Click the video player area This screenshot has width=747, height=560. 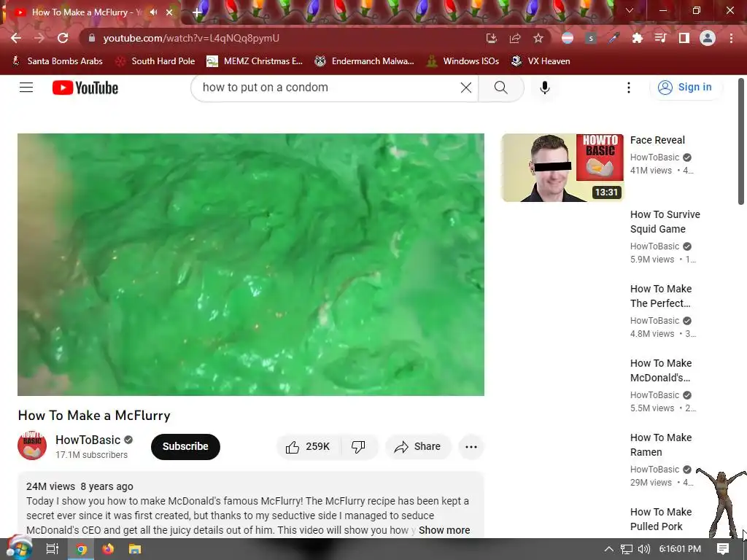click(x=251, y=264)
